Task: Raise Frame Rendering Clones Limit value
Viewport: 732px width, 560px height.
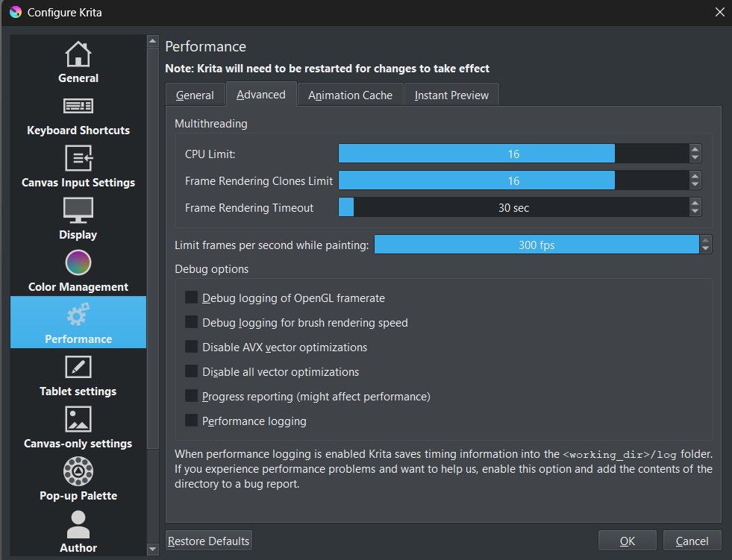Action: click(x=695, y=176)
